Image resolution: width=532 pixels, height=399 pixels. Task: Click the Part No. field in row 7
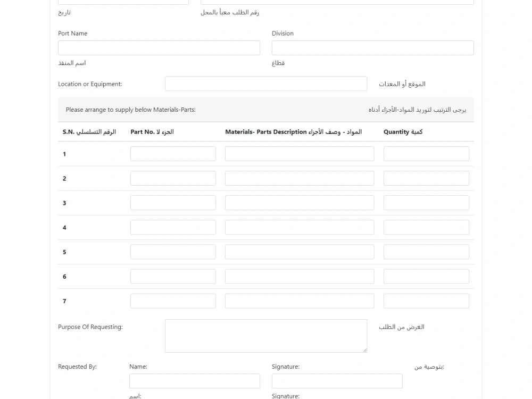click(172, 301)
